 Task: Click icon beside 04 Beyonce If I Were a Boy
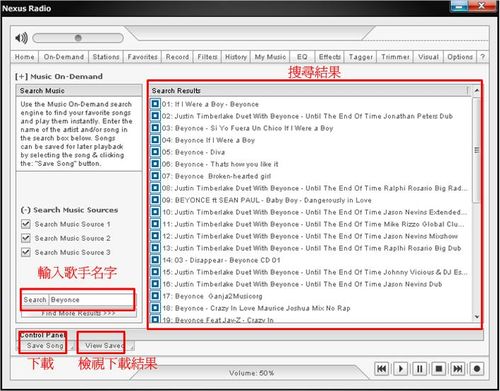click(x=155, y=140)
